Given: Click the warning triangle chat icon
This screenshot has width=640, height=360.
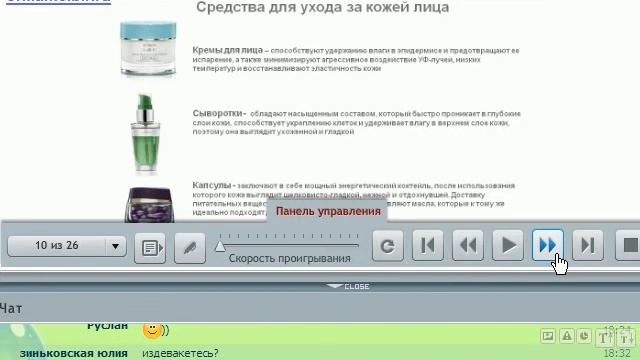Looking at the screenshot, I should click(x=567, y=336).
